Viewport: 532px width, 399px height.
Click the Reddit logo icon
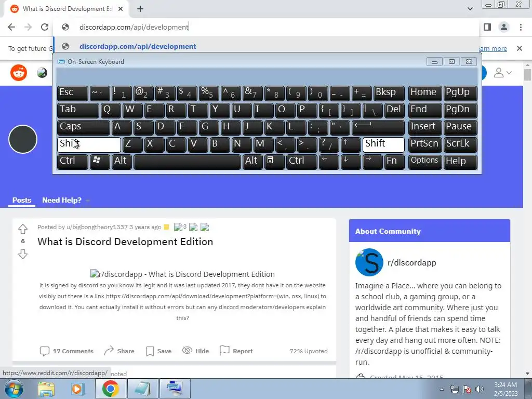[x=19, y=73]
